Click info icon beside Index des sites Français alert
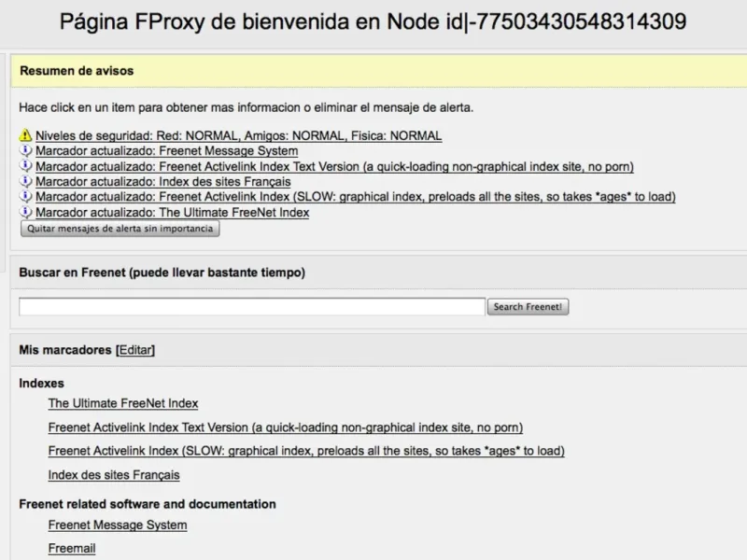This screenshot has width=747, height=560. [26, 182]
